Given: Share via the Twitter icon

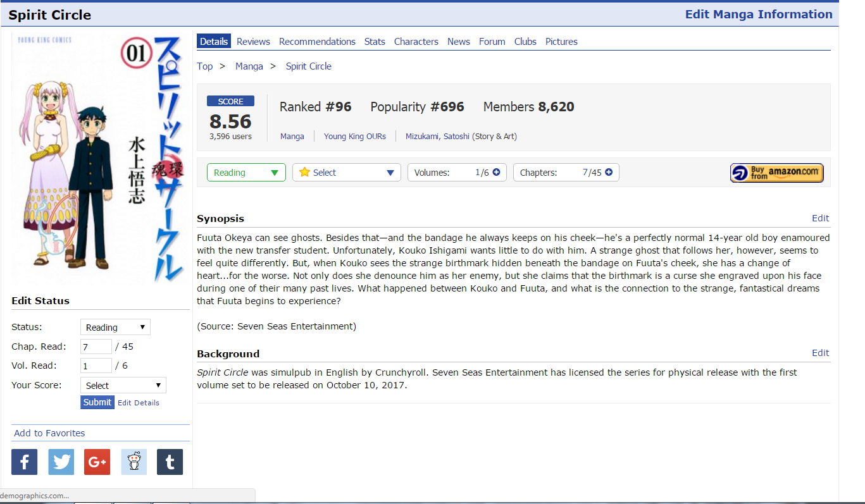Looking at the screenshot, I should (61, 462).
